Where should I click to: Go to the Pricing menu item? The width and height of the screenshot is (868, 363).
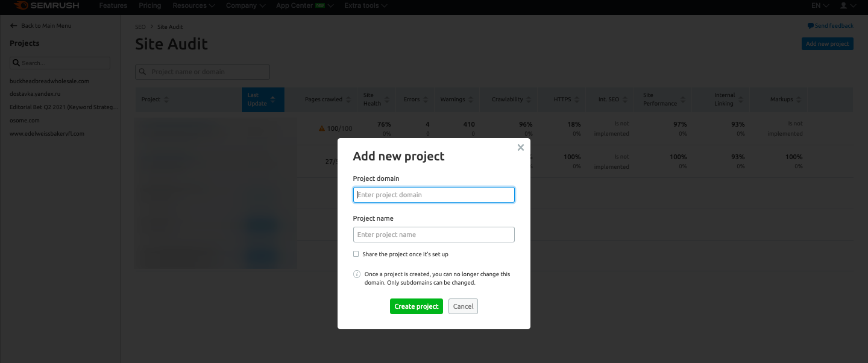click(x=150, y=5)
